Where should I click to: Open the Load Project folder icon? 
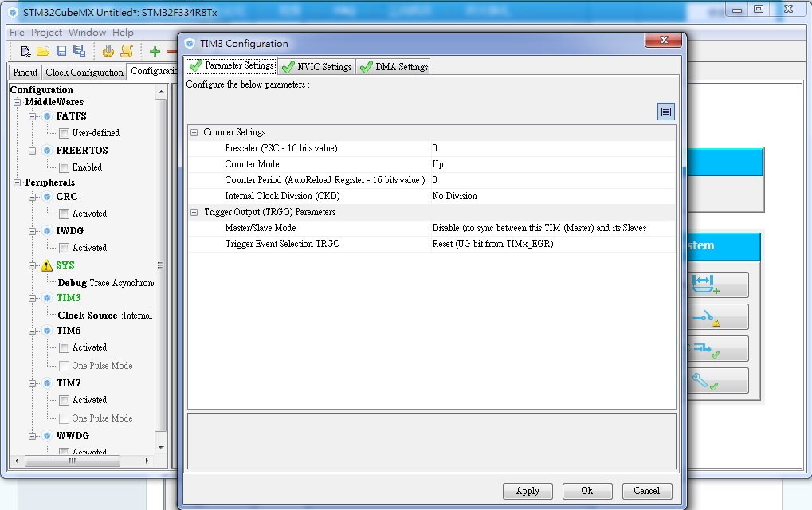(x=43, y=51)
